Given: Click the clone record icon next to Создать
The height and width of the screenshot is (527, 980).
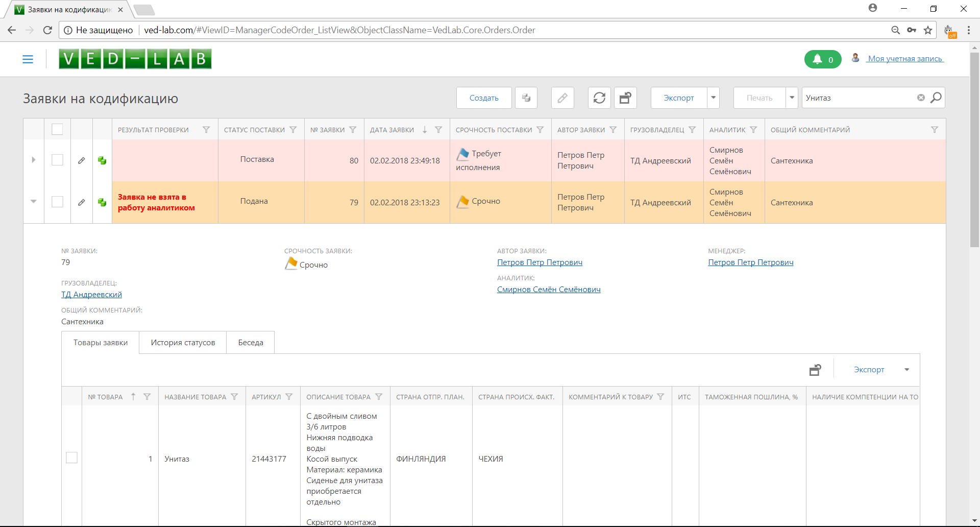Looking at the screenshot, I should [x=526, y=98].
